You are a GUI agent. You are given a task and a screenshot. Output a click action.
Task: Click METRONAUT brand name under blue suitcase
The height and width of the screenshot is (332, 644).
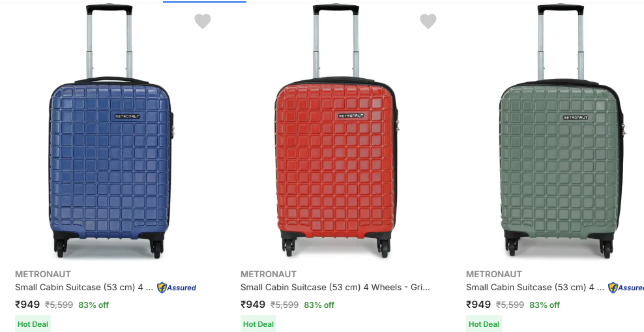coord(43,274)
